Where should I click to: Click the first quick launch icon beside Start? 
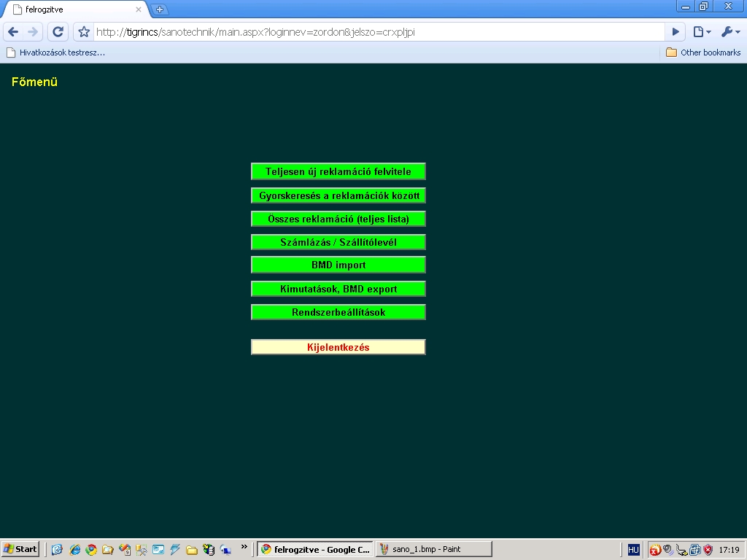tap(57, 550)
